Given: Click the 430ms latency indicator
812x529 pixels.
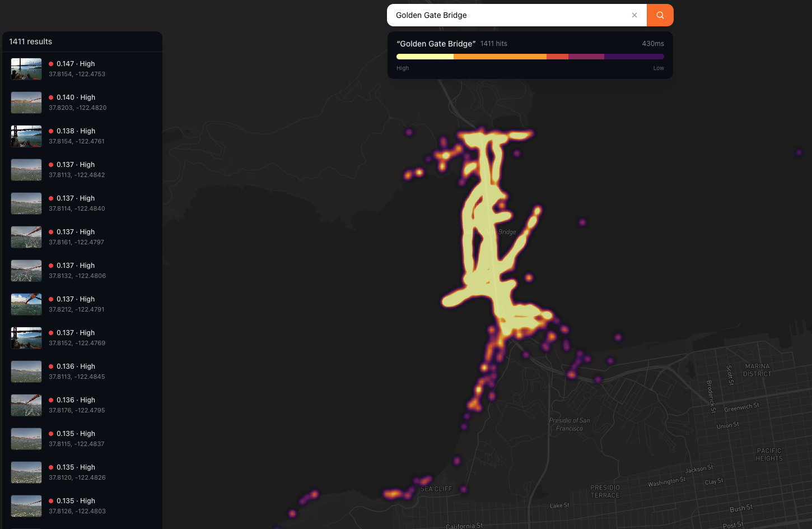Looking at the screenshot, I should (652, 43).
